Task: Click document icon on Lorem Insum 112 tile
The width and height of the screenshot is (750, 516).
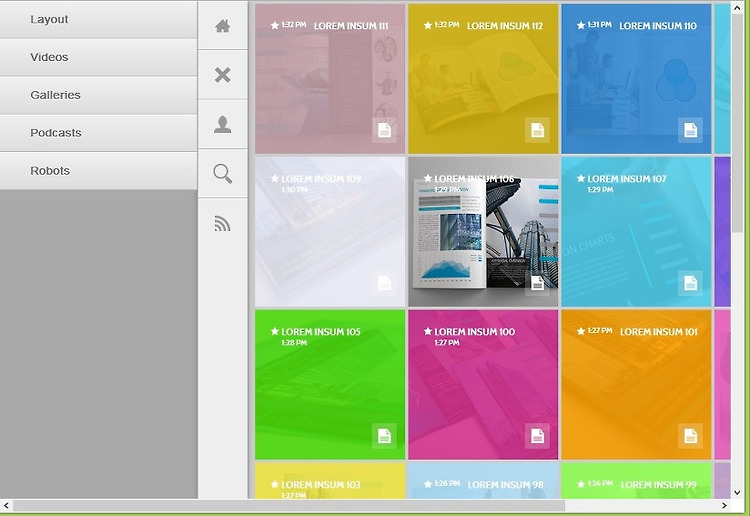Action: pyautogui.click(x=538, y=130)
